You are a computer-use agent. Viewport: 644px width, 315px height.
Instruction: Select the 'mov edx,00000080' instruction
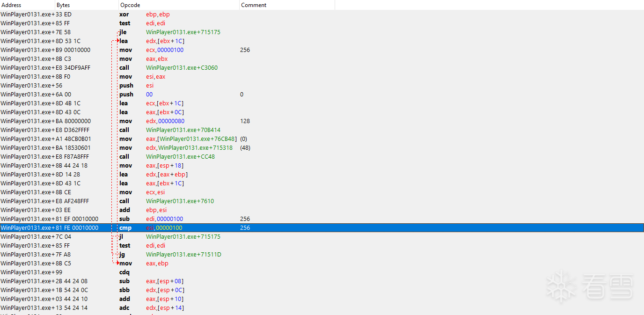(x=322, y=121)
